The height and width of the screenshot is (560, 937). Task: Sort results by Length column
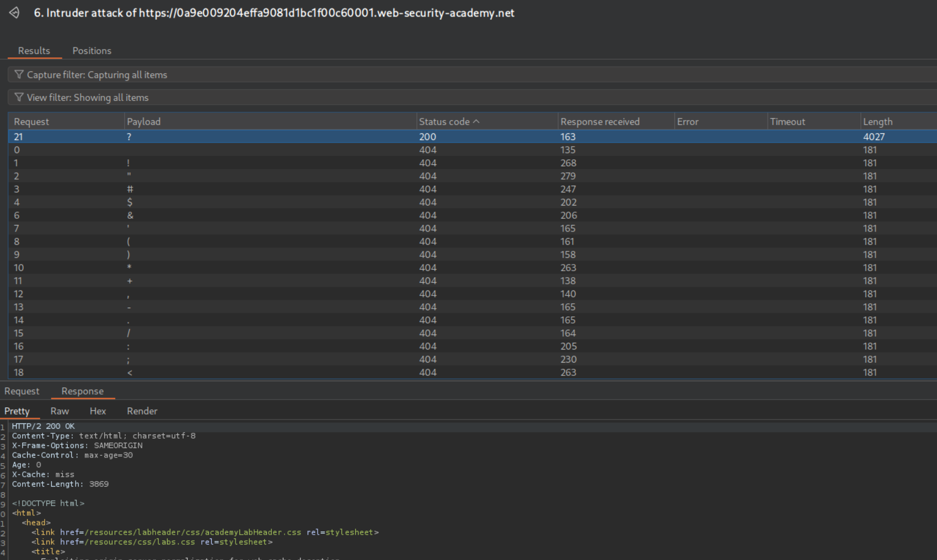pyautogui.click(x=877, y=122)
